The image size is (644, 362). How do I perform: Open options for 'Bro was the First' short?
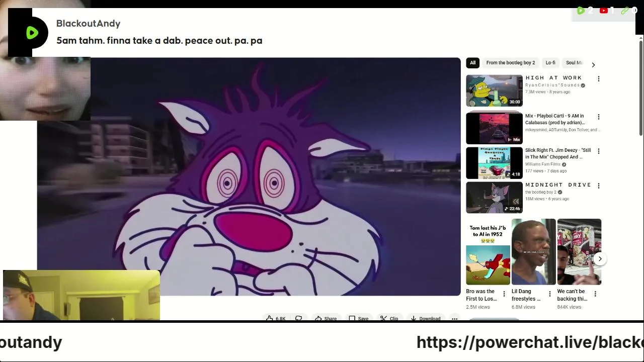pos(504,294)
